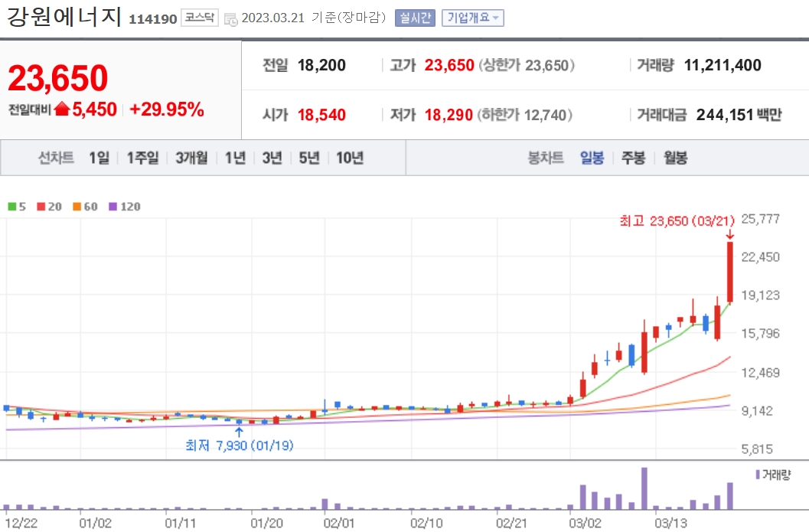Click the 5,815 price axis label
This screenshot has height=532, width=809.
(758, 449)
